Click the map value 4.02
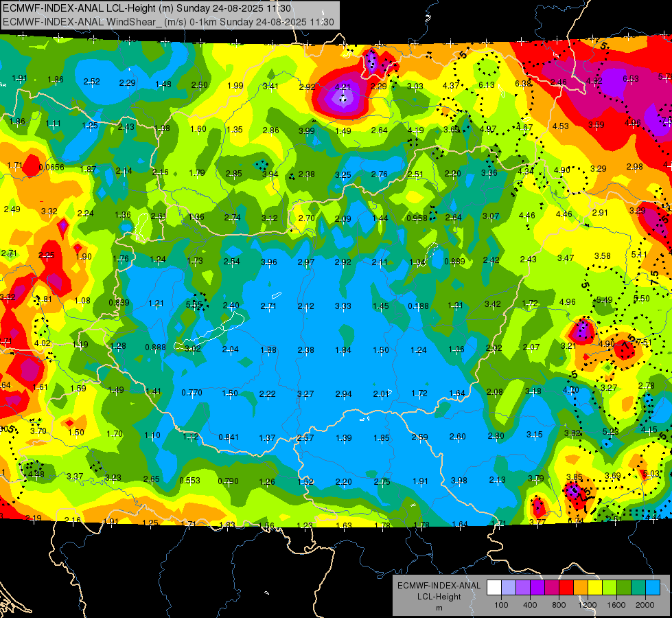 (x=43, y=343)
